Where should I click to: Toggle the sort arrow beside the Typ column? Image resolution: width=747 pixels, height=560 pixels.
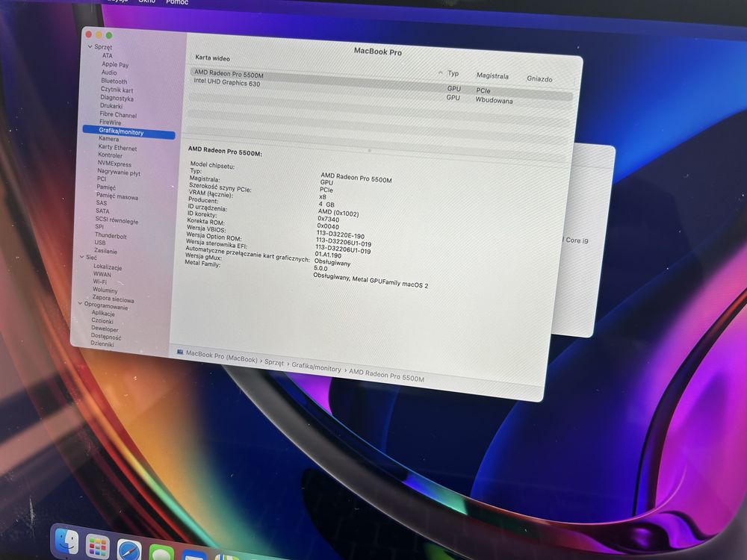(440, 72)
